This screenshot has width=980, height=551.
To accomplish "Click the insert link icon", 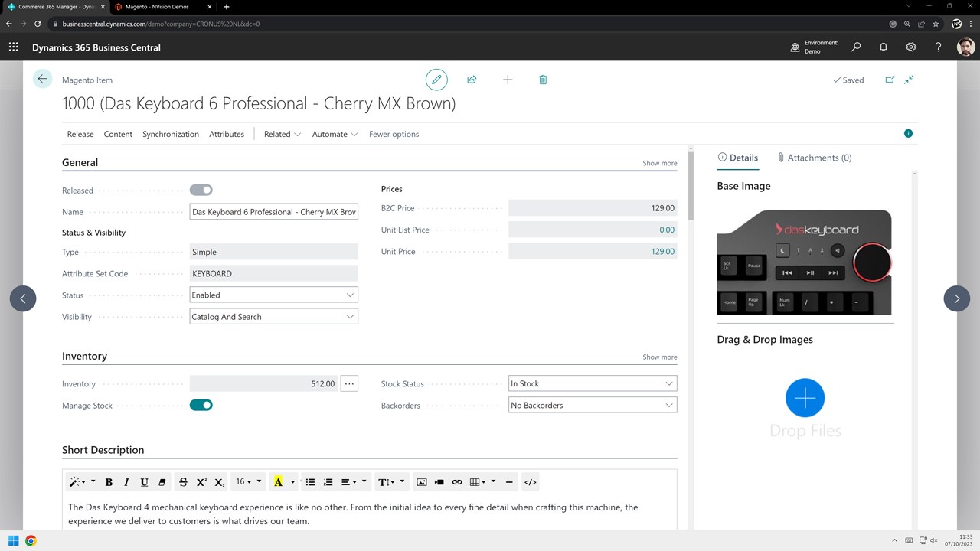I will click(457, 482).
